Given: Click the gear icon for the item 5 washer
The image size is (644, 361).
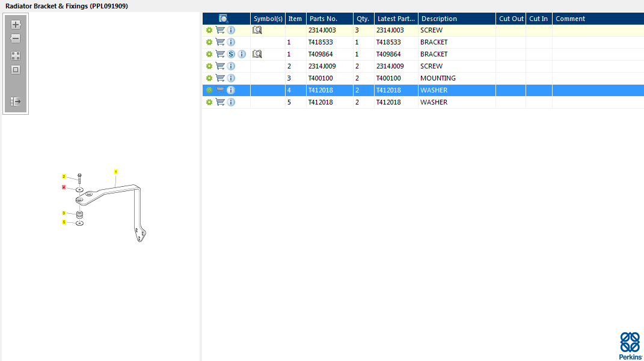Looking at the screenshot, I should [x=209, y=102].
